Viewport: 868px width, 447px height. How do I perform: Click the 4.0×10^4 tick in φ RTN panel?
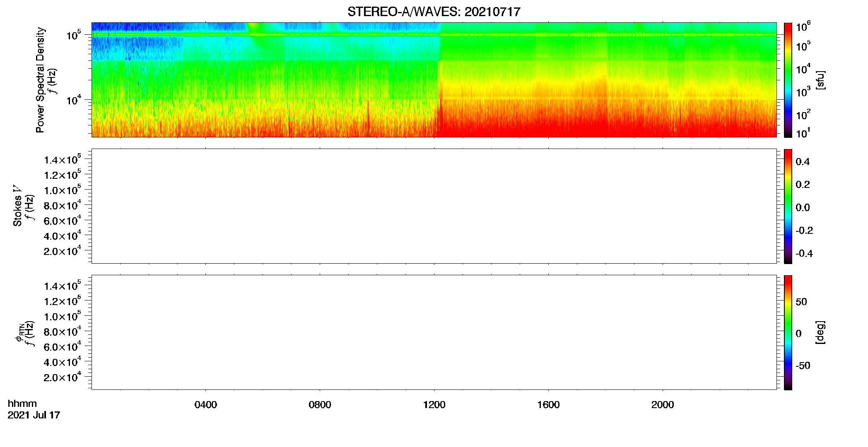pos(63,361)
